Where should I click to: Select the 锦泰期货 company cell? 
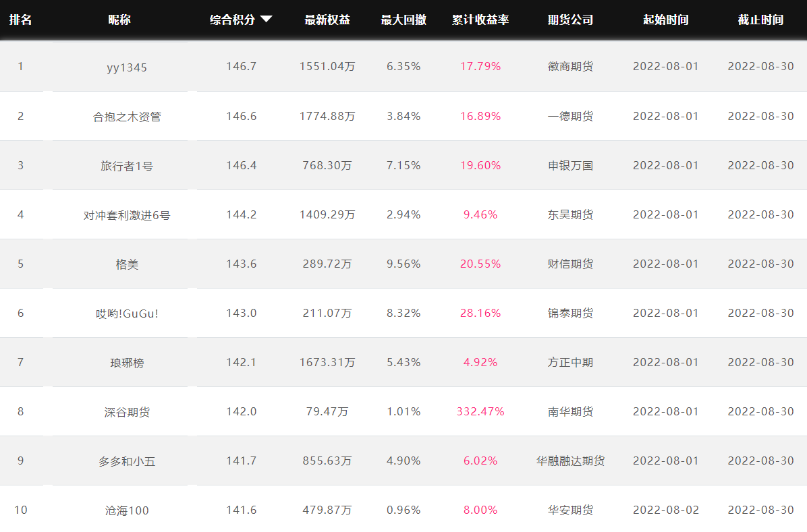coord(570,314)
